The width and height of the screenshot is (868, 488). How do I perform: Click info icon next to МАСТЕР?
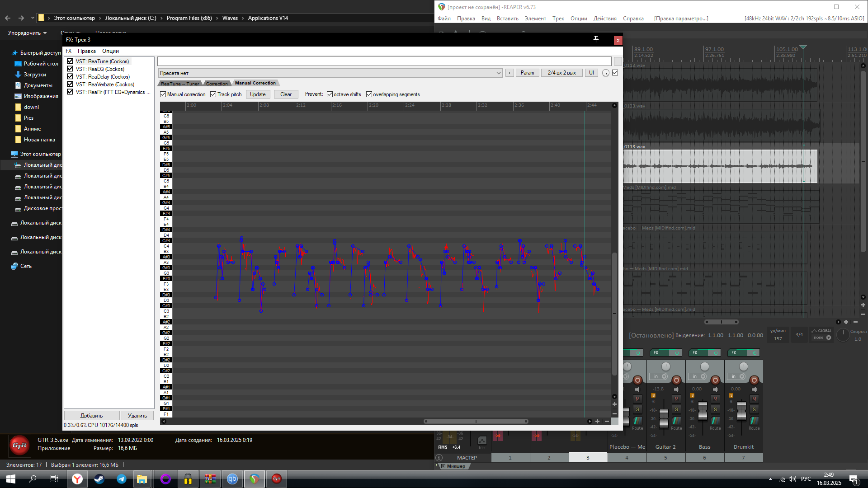(x=439, y=458)
